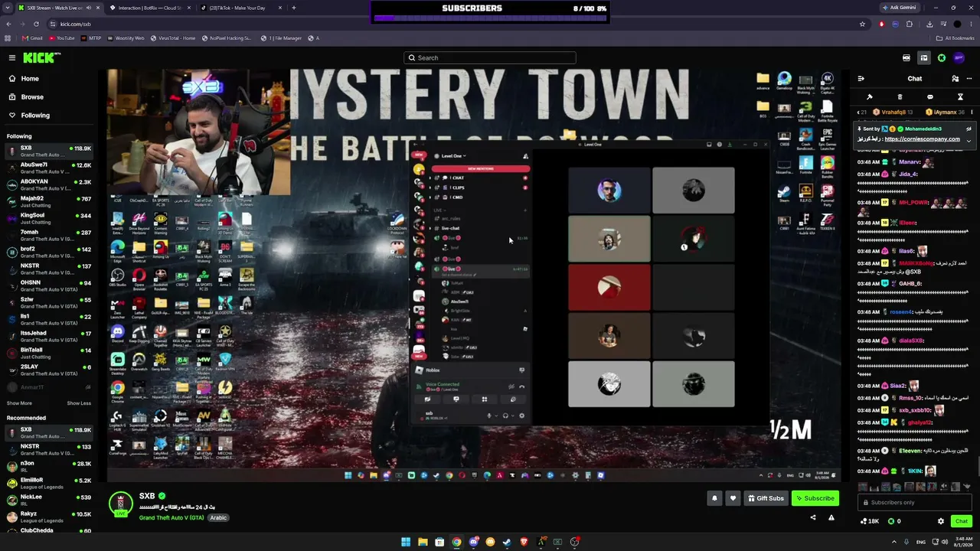Click the gavel moderation icon in chat
980x551 pixels.
[870, 97]
